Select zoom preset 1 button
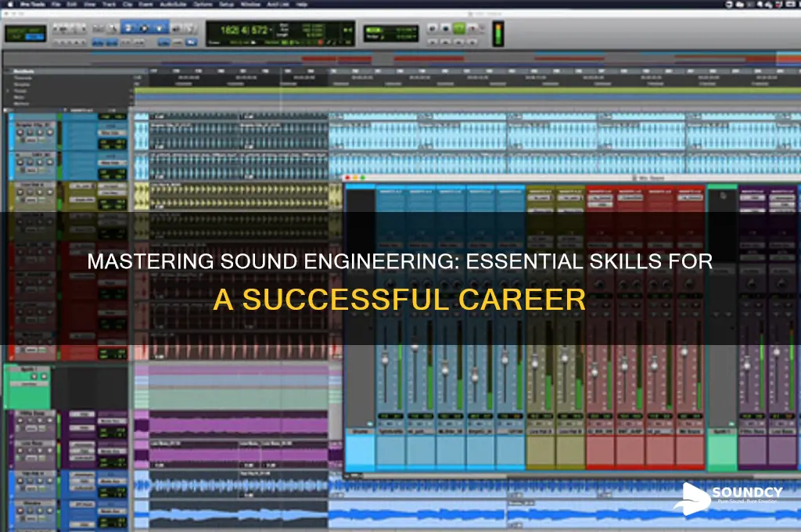Image resolution: width=801 pixels, height=532 pixels. tap(56, 42)
